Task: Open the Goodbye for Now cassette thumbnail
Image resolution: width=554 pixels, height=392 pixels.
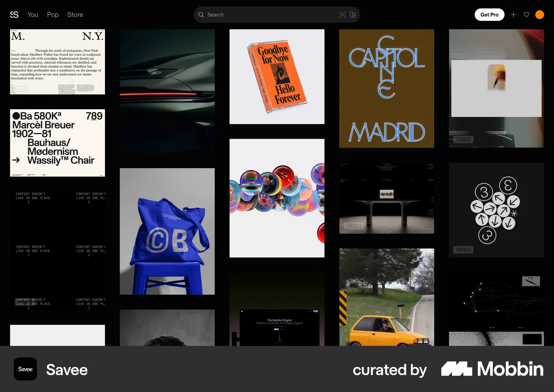Action: click(277, 76)
